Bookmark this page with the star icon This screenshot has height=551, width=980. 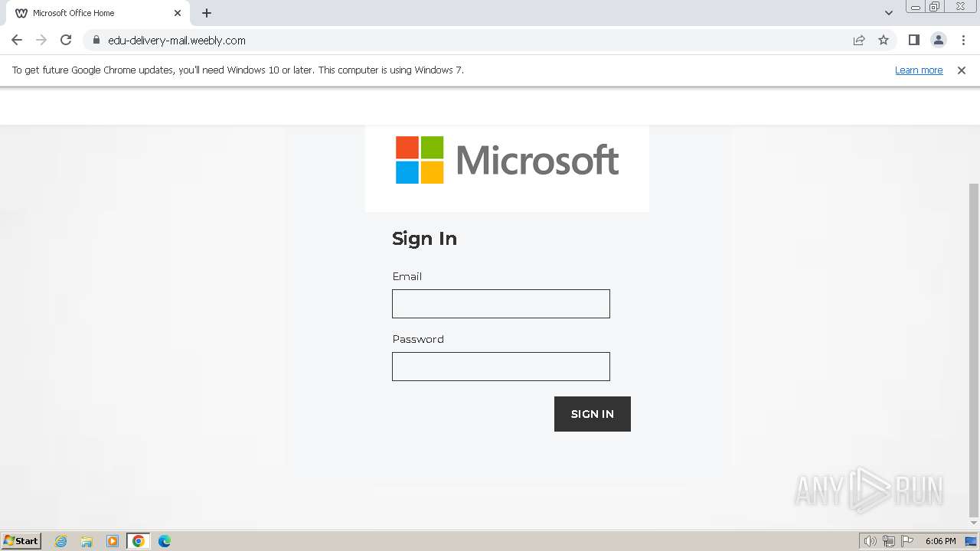point(884,40)
